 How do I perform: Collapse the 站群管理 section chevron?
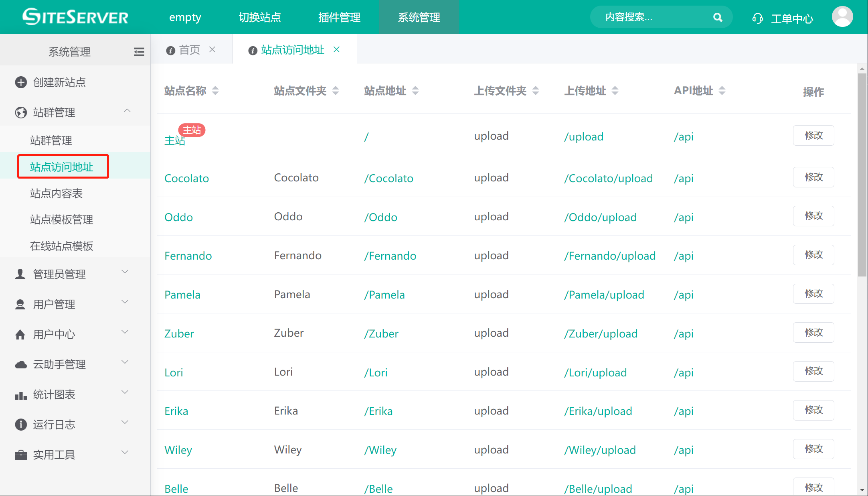[x=127, y=111]
